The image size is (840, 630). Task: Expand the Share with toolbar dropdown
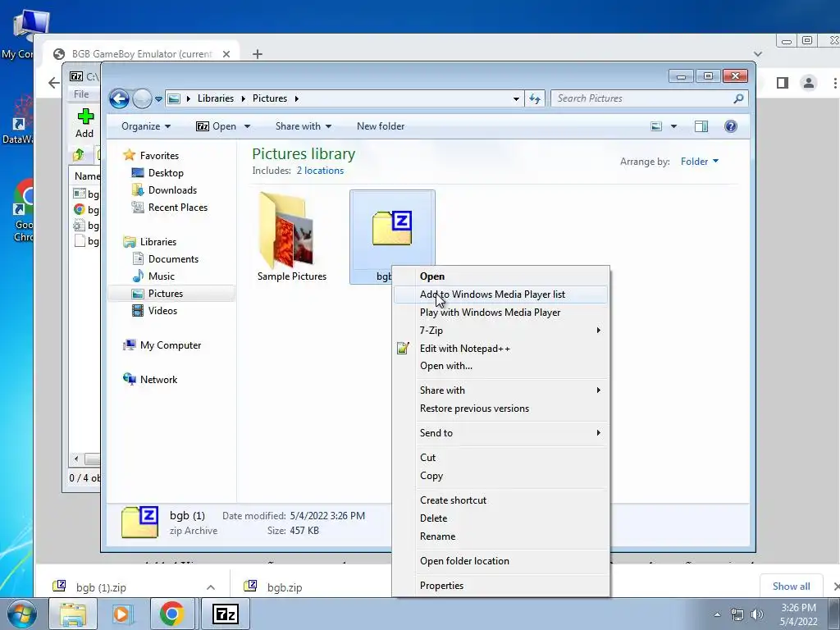pos(304,126)
